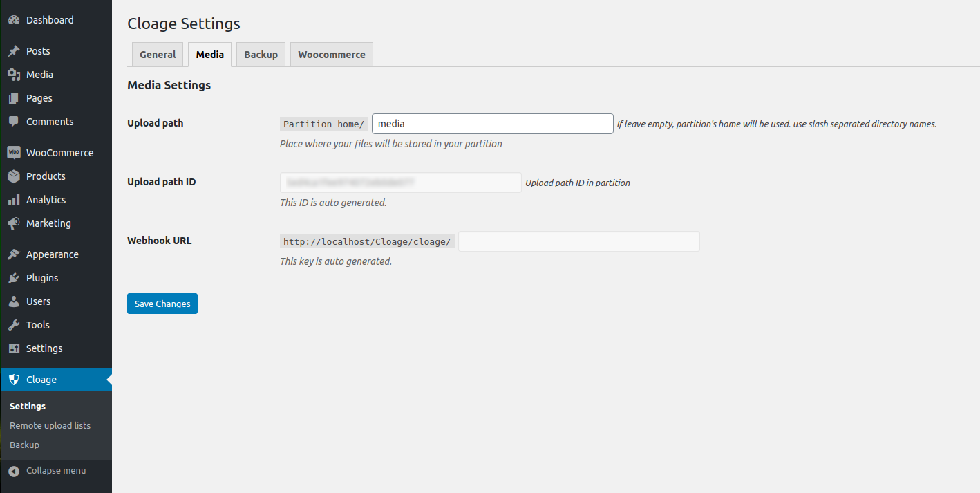Image resolution: width=980 pixels, height=493 pixels.
Task: Collapse the admin menu text
Action: tap(56, 471)
